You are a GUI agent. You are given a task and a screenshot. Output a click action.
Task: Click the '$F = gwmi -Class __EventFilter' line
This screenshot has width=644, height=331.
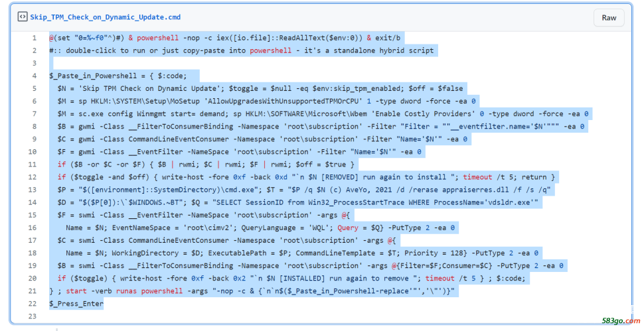(x=240, y=152)
